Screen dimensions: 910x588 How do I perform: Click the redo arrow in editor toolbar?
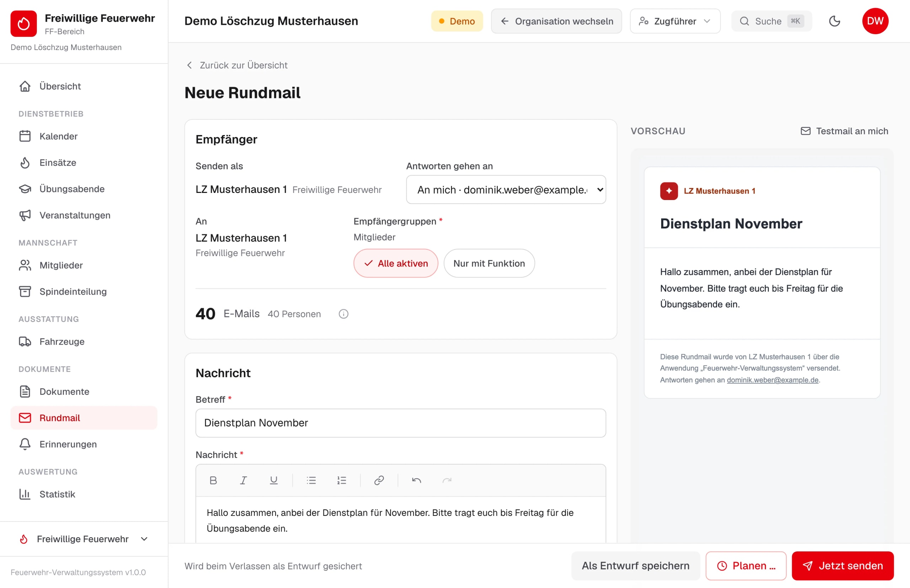tap(447, 480)
